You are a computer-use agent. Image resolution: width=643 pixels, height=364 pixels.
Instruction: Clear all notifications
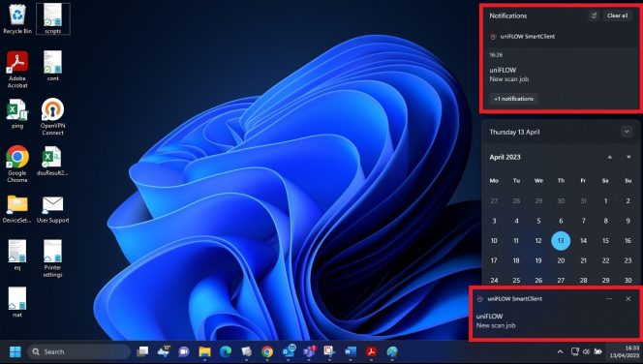click(617, 15)
